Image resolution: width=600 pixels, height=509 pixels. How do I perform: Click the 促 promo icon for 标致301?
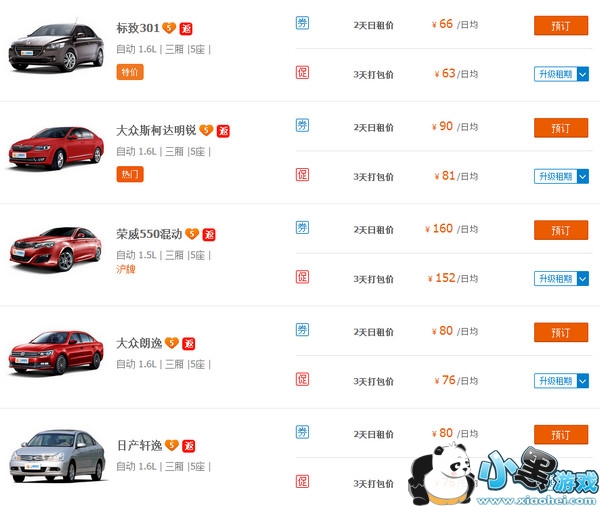(x=302, y=72)
